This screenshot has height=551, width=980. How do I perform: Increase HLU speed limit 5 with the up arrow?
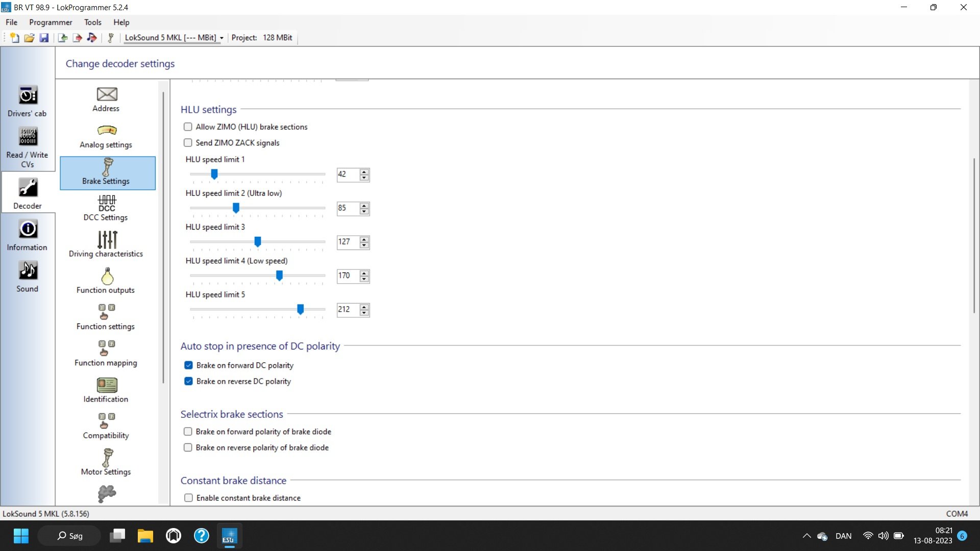(364, 307)
